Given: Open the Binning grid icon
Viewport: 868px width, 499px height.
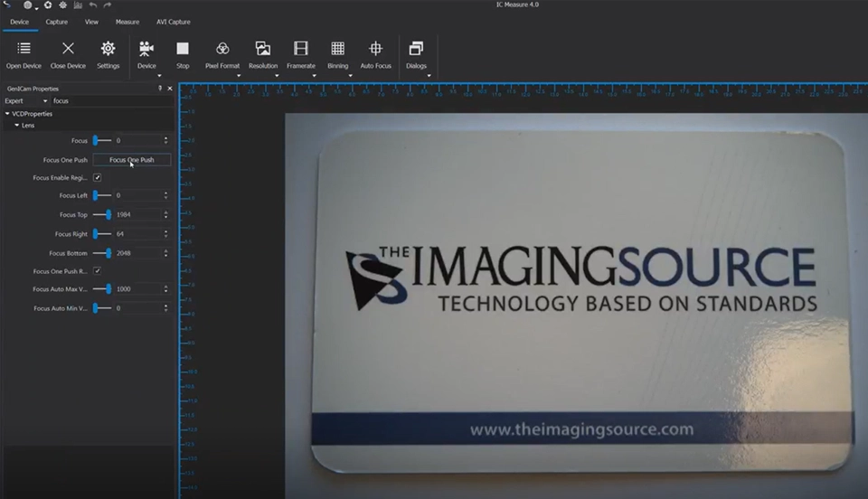Looking at the screenshot, I should 337,49.
